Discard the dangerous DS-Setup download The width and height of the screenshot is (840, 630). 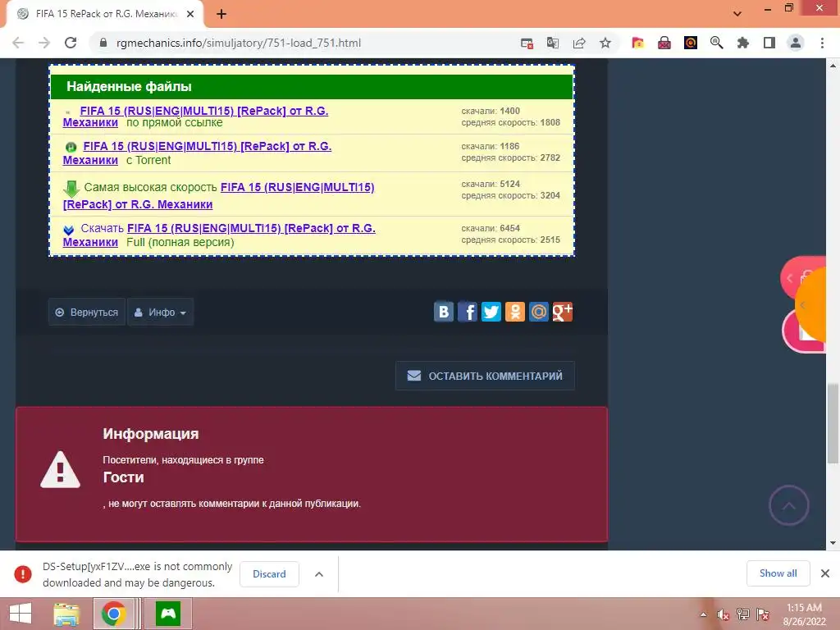click(x=269, y=573)
